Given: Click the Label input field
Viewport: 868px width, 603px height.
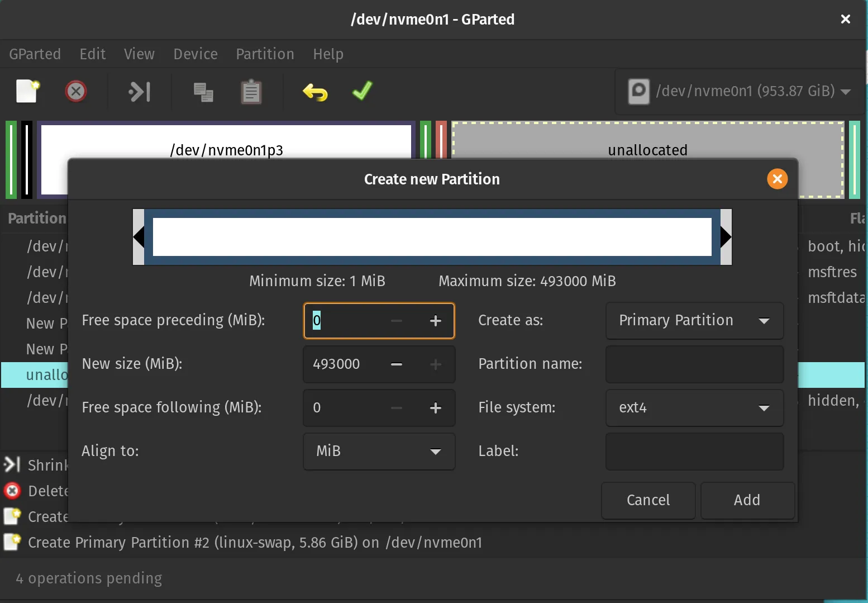Looking at the screenshot, I should point(694,452).
